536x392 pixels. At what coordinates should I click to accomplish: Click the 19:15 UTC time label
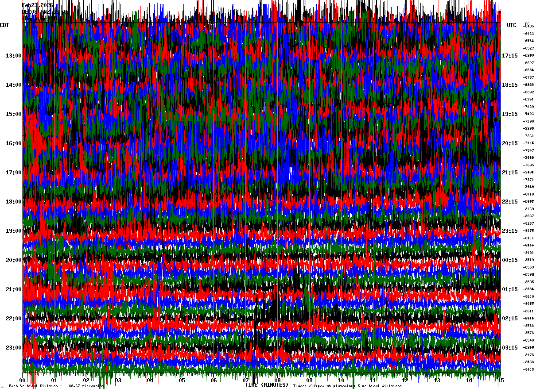click(x=510, y=114)
